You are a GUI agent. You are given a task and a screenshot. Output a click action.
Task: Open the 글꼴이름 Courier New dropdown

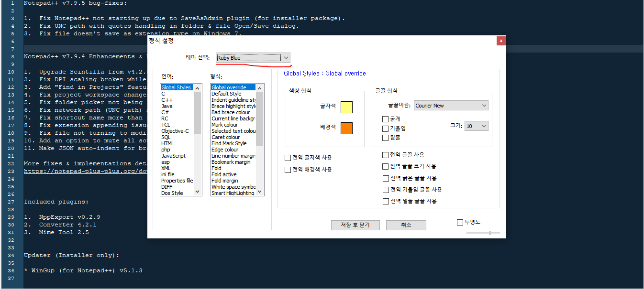click(451, 106)
